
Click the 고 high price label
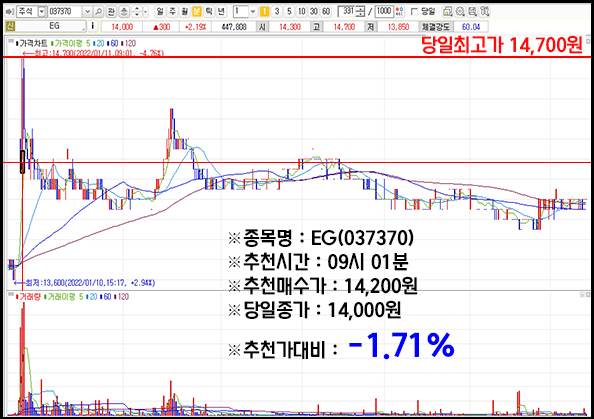pyautogui.click(x=316, y=27)
